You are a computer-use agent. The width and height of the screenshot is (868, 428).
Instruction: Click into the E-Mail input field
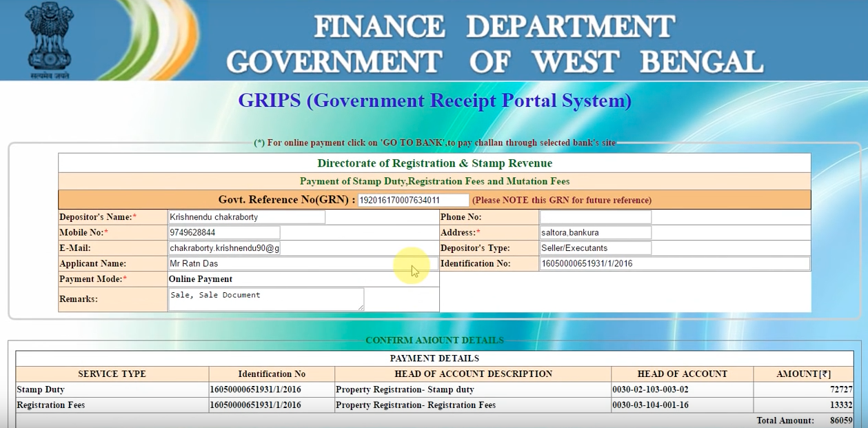tap(224, 248)
